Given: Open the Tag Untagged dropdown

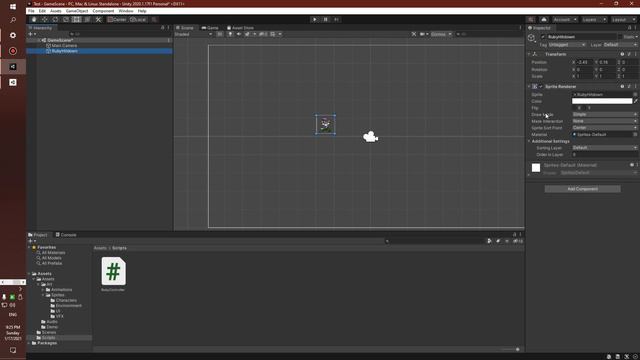Looking at the screenshot, I should 567,45.
